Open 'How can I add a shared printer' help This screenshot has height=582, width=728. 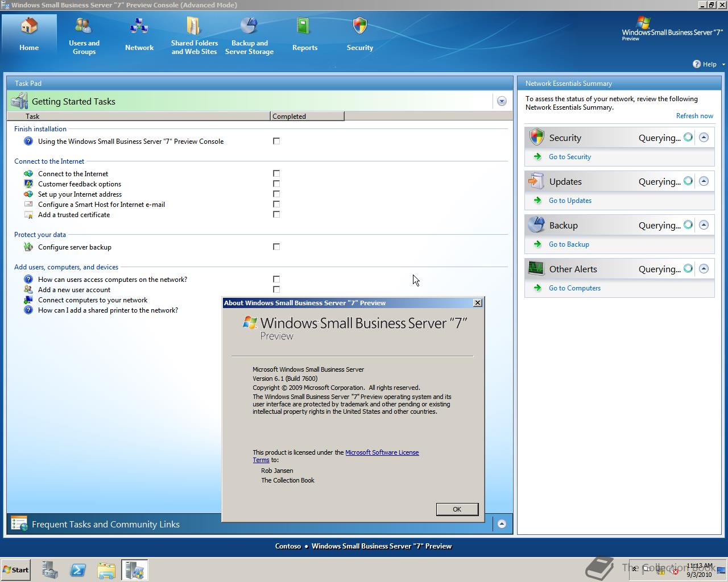(108, 310)
